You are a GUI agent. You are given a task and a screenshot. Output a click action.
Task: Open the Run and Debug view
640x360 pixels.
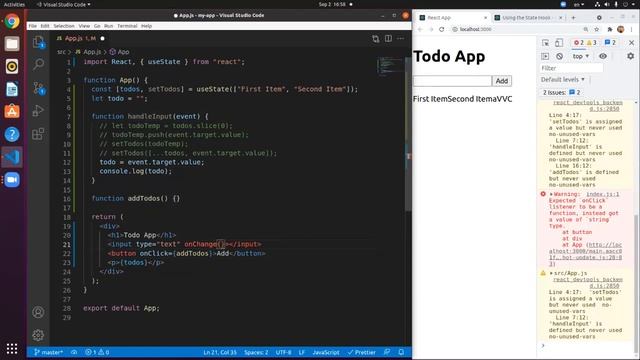click(x=38, y=111)
